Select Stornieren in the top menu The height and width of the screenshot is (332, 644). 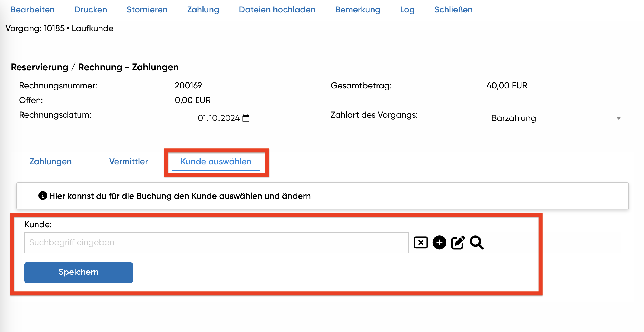(147, 10)
